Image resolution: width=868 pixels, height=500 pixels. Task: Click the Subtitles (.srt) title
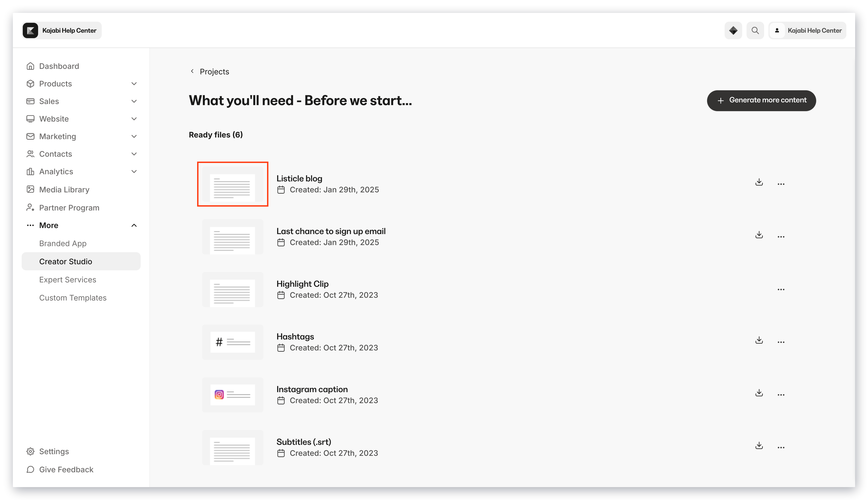(x=303, y=442)
